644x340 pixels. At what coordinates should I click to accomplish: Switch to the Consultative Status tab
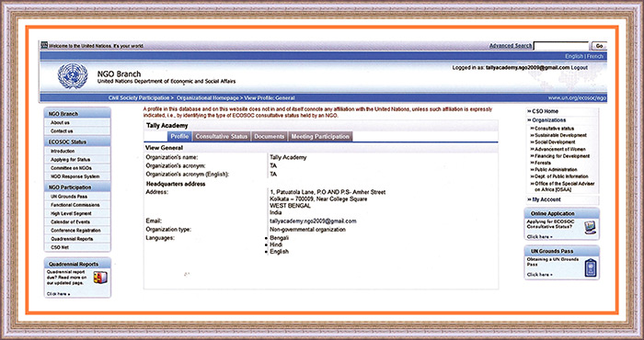click(222, 137)
